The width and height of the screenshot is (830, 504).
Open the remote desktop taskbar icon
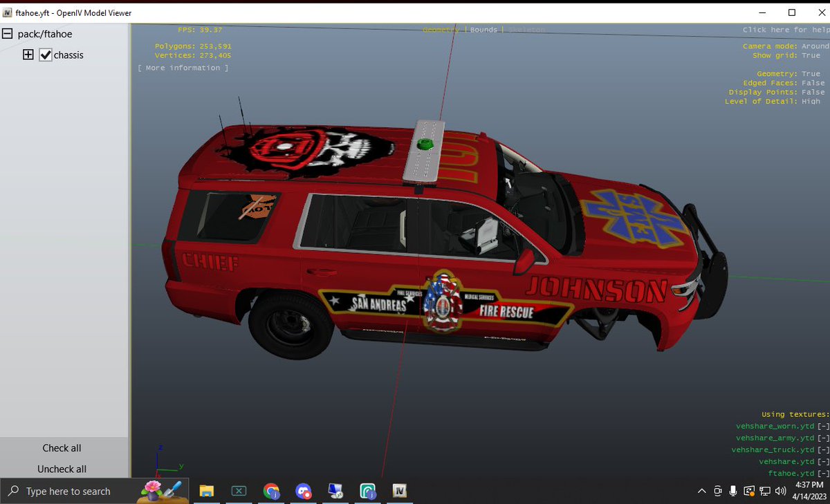click(335, 491)
